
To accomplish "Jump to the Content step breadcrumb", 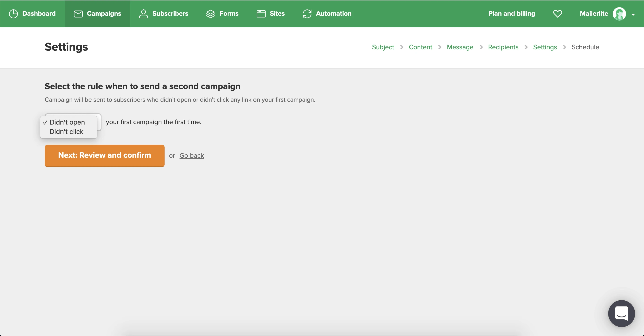I will [420, 47].
